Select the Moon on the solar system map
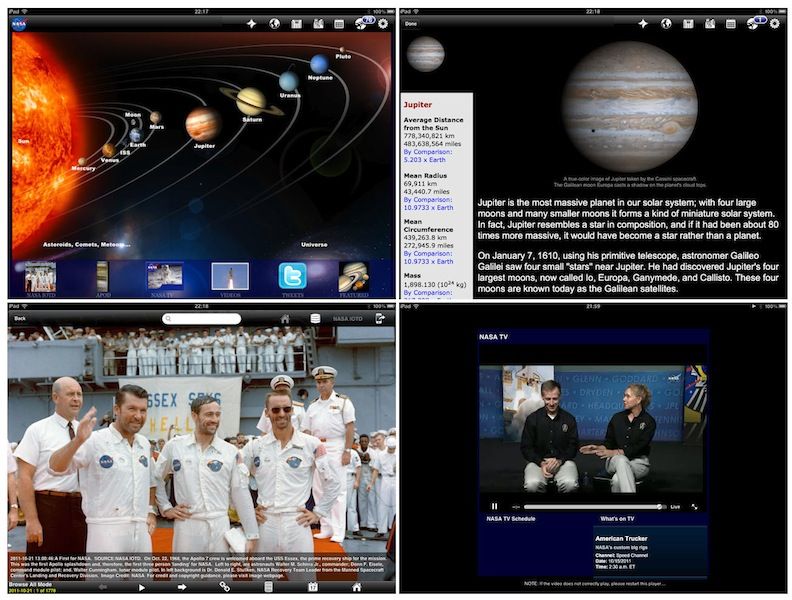This screenshot has width=792, height=600. [x=133, y=122]
